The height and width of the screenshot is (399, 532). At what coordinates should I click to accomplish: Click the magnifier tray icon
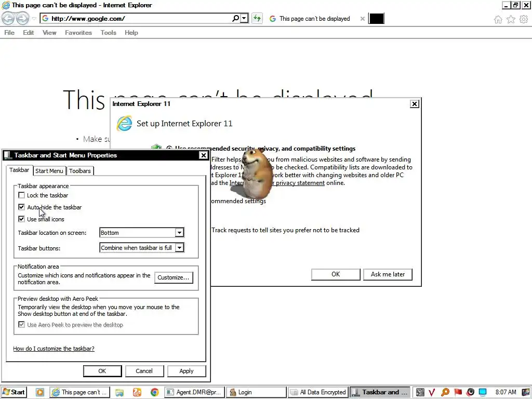coord(445,393)
